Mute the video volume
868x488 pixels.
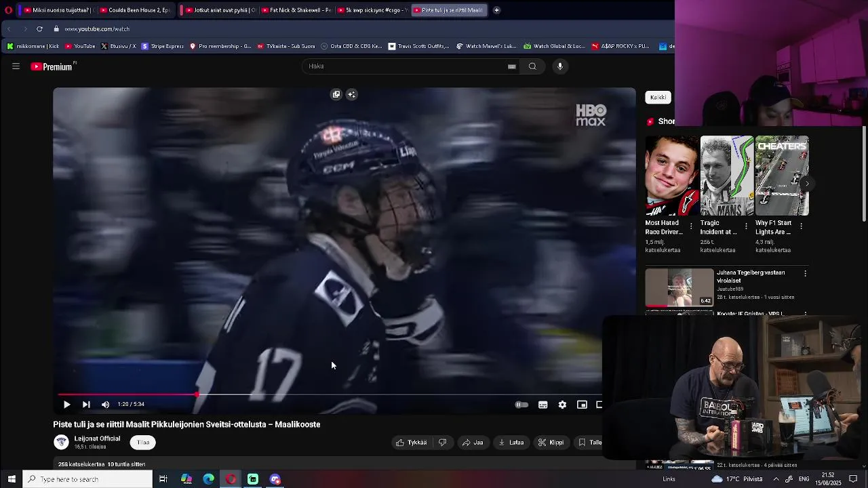point(105,405)
